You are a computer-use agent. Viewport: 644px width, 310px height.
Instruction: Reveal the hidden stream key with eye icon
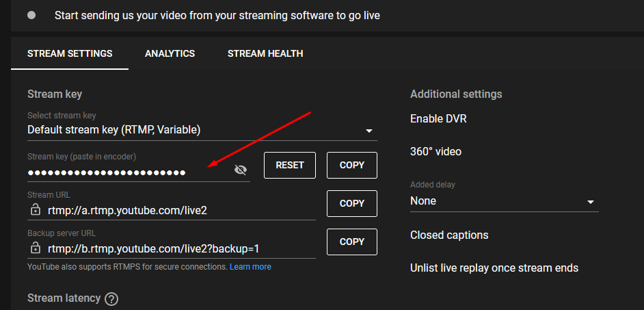pyautogui.click(x=240, y=170)
